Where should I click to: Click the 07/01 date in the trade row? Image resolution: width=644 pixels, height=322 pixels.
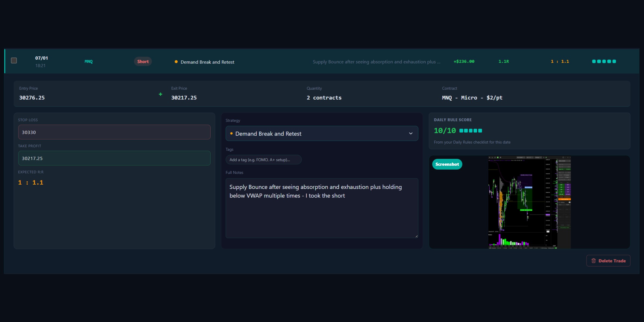(x=42, y=58)
